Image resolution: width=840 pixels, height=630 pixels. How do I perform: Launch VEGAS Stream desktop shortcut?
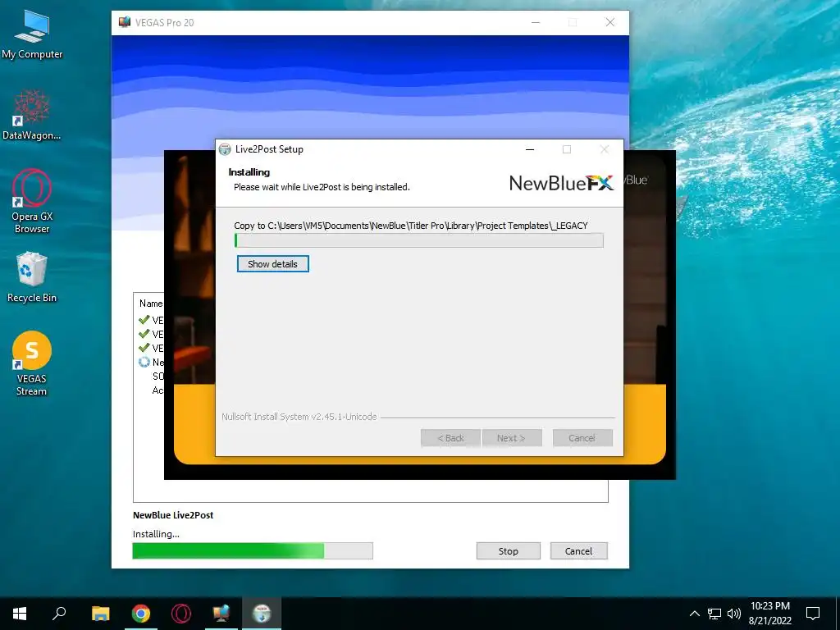(x=32, y=363)
